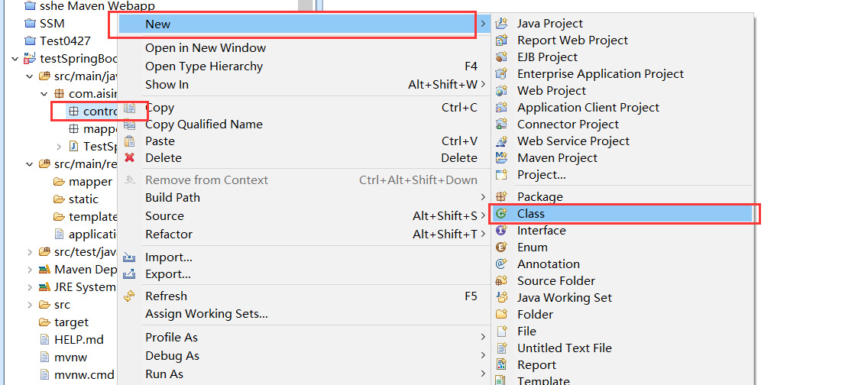Click the Export icon in context menu
The image size is (868, 385).
(130, 273)
